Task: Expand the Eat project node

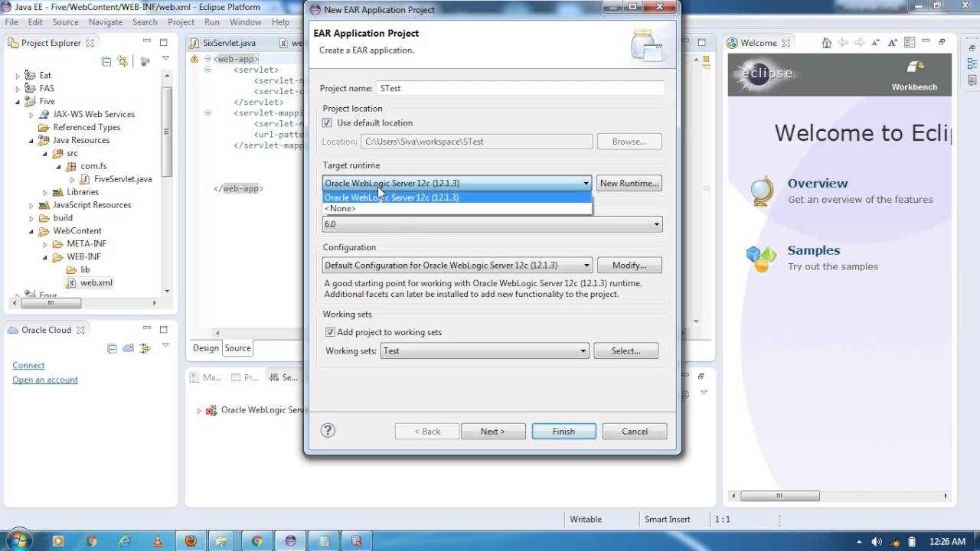Action: pos(18,75)
